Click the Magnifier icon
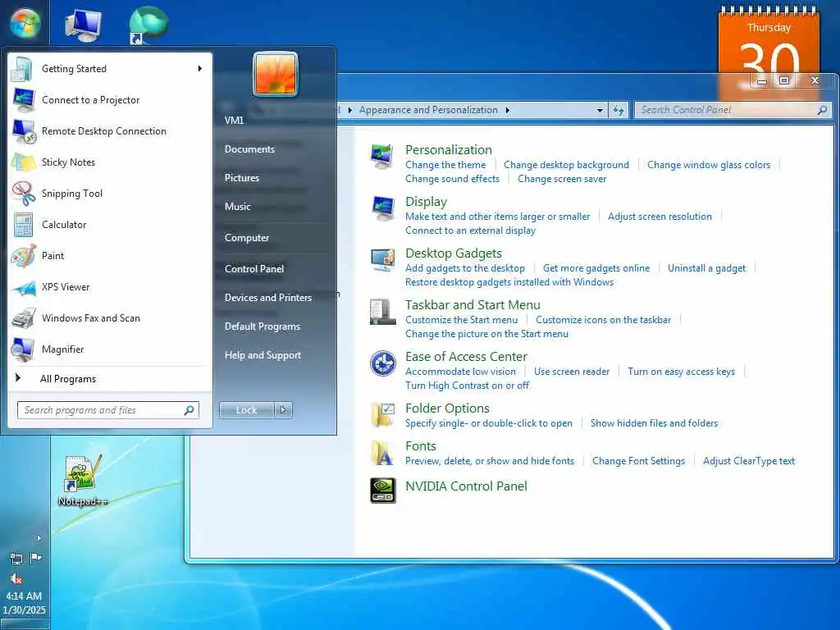 point(23,349)
